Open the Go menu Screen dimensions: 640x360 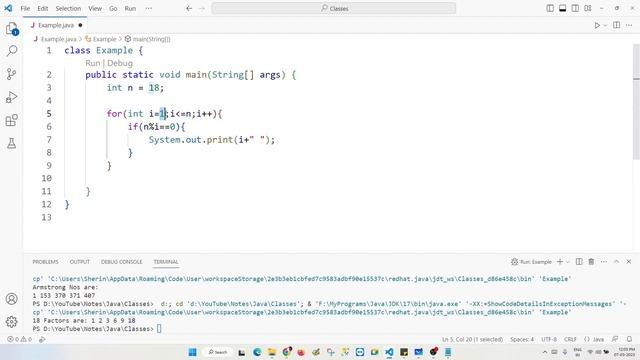click(x=113, y=8)
